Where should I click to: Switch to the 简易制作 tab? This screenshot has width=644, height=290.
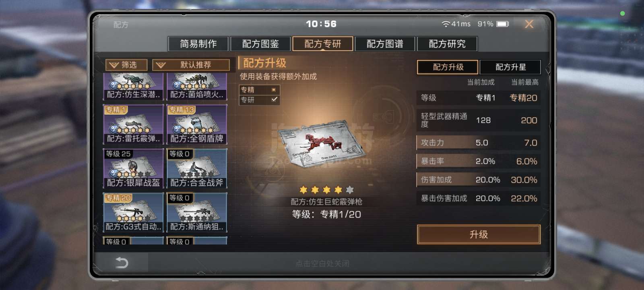(198, 43)
